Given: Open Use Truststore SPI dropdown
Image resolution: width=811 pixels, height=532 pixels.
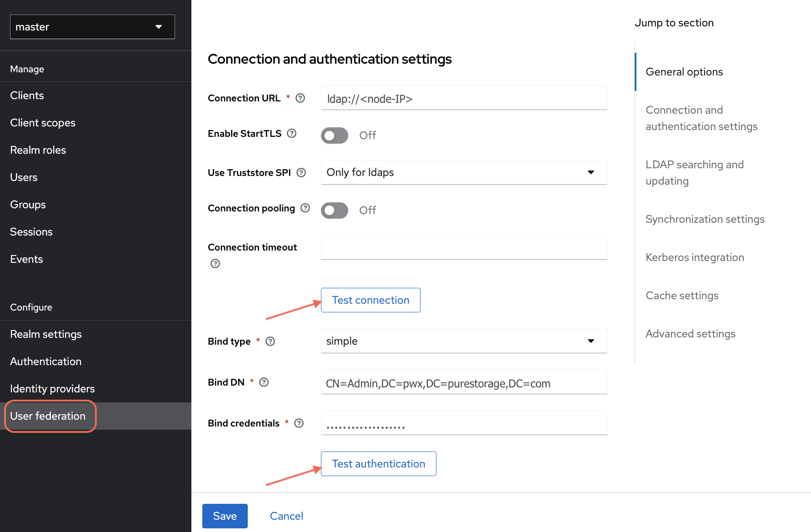Looking at the screenshot, I should point(464,172).
